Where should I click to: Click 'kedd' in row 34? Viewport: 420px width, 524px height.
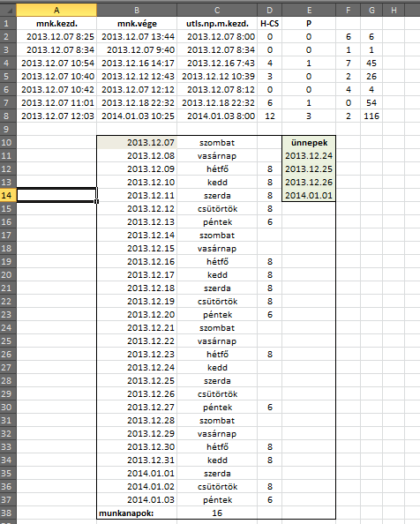(x=217, y=460)
